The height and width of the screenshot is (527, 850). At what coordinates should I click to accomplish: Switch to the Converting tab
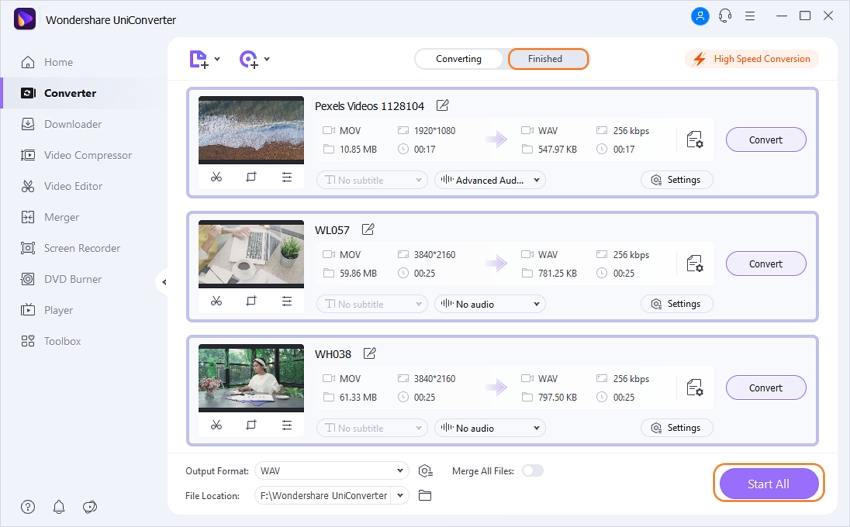tap(459, 59)
